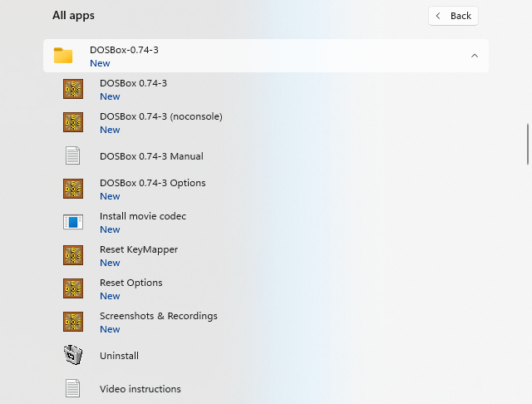This screenshot has width=532, height=404.
Task: Select "Reset Options" entry text
Action: tap(131, 283)
